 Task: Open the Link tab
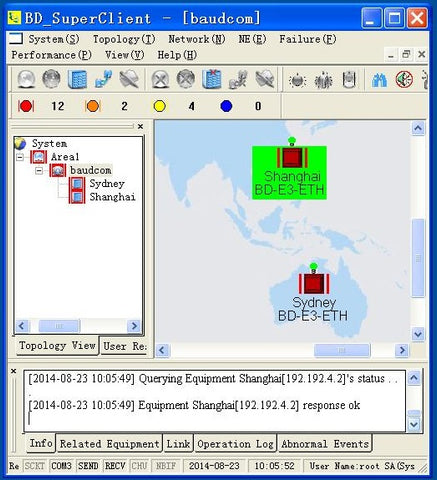(178, 444)
